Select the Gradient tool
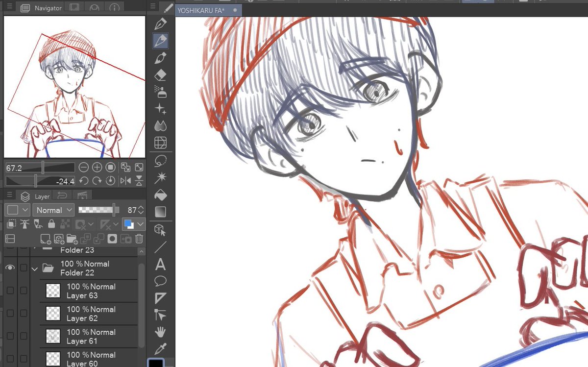Screen dimensions: 588x367 tap(160, 212)
